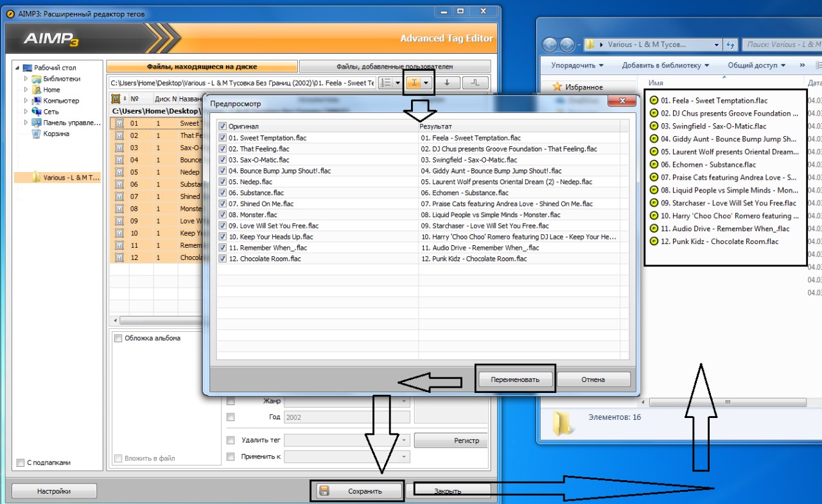Tick the Применить к checkbox
Image resolution: width=822 pixels, height=504 pixels.
tap(231, 456)
